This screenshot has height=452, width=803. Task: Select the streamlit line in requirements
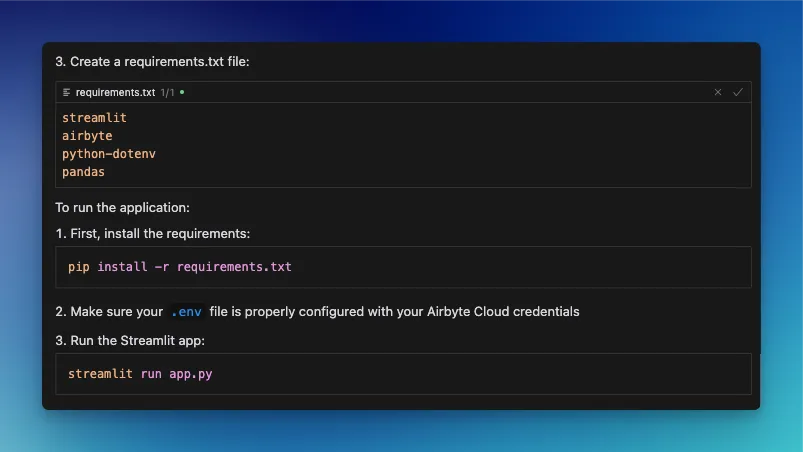(94, 118)
